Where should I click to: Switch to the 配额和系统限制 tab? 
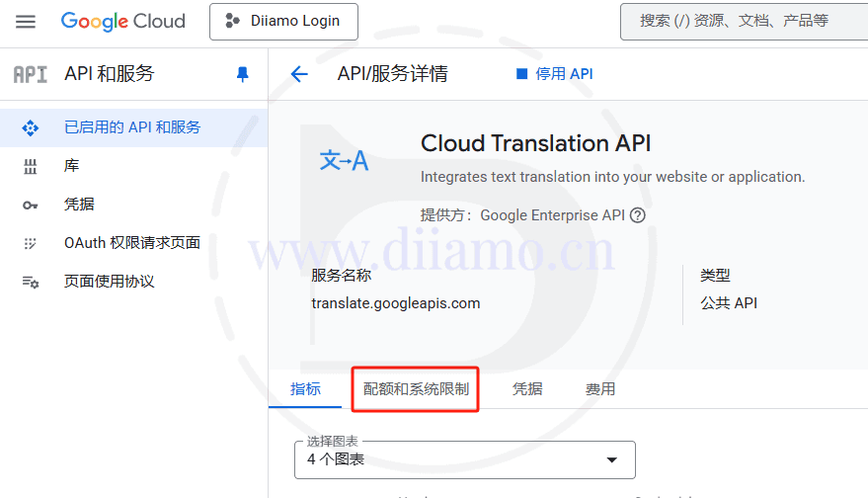[416, 389]
